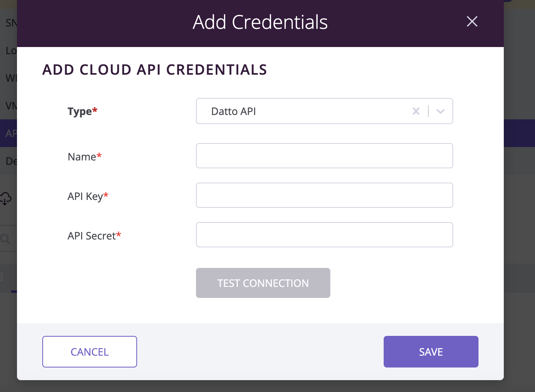Select the WI tab in the background list
Viewport: 535px width, 392px height.
click(11, 78)
